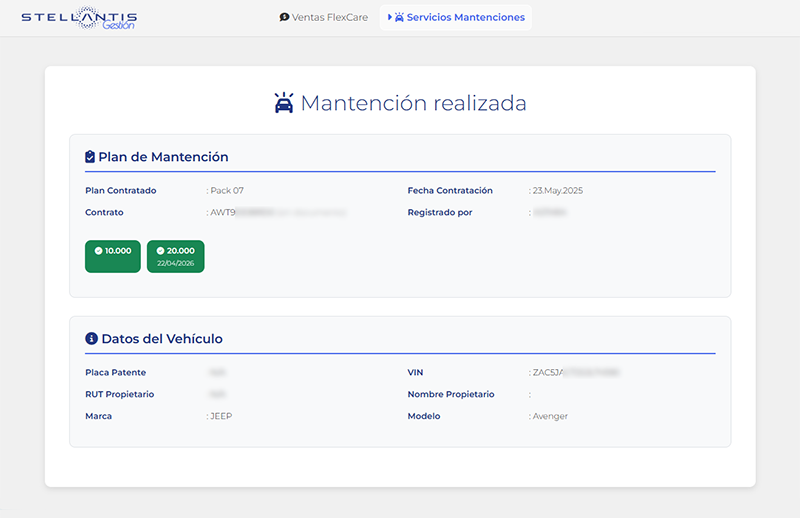Click the 22/04/2026 date on 20.000 badge
Screen dimensions: 800x518
click(175, 263)
